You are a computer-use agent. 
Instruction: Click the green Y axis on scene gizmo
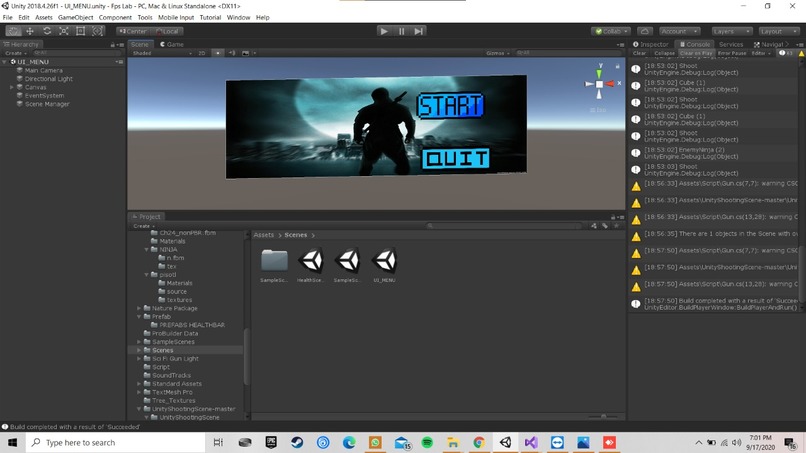point(599,73)
